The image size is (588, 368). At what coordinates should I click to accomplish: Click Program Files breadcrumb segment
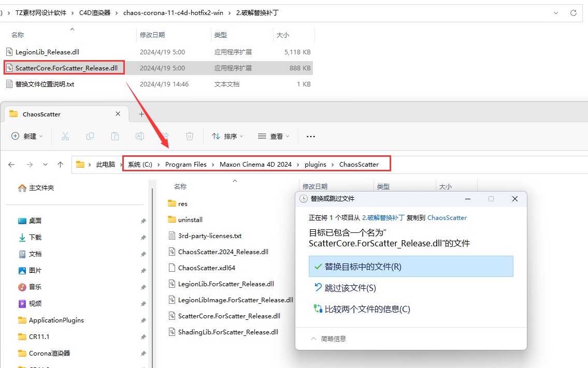coord(186,165)
